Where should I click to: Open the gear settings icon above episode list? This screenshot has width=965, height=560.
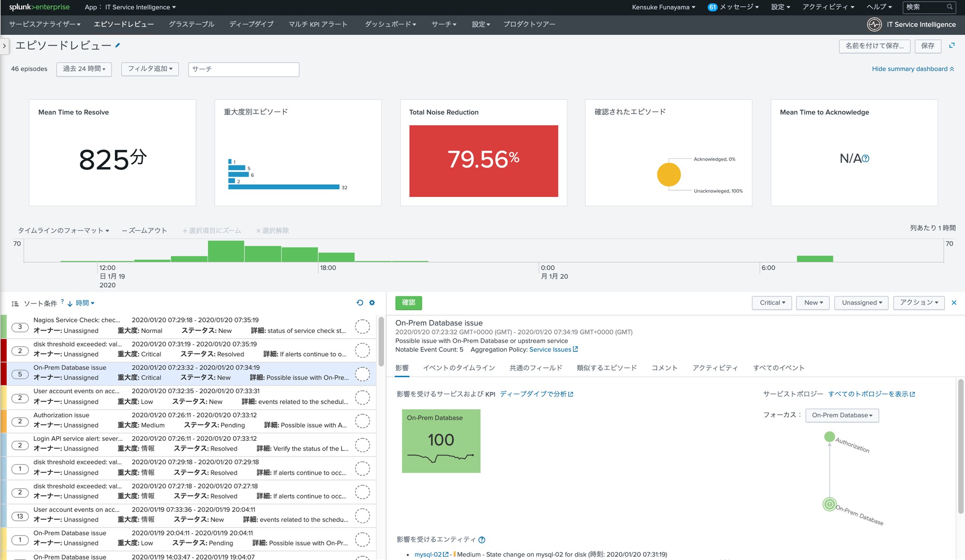372,303
